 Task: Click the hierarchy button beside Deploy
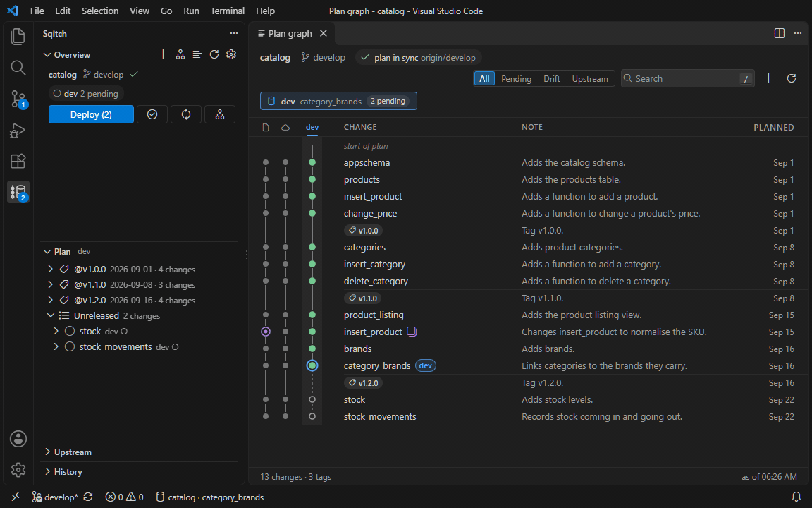click(220, 114)
